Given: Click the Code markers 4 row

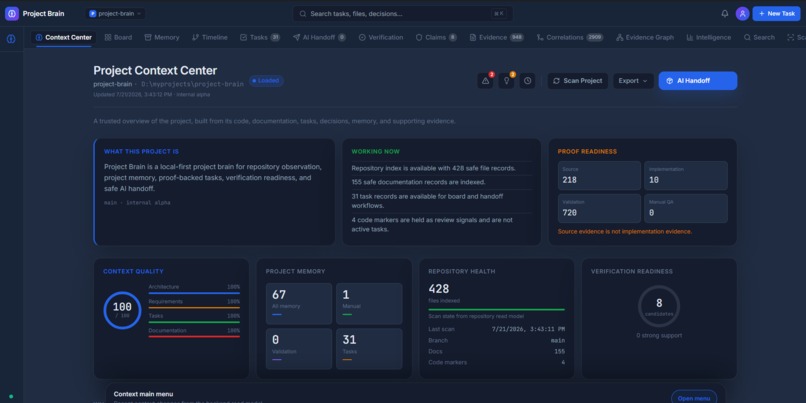Looking at the screenshot, I should click(497, 362).
